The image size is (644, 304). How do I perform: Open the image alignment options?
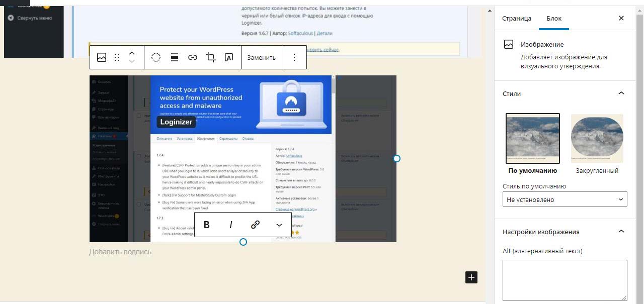tap(175, 57)
